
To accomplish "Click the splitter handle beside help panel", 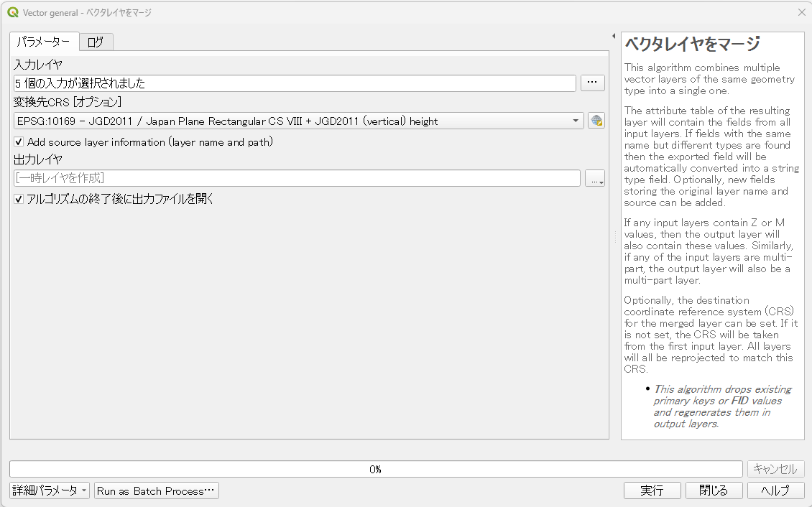I will click(615, 237).
